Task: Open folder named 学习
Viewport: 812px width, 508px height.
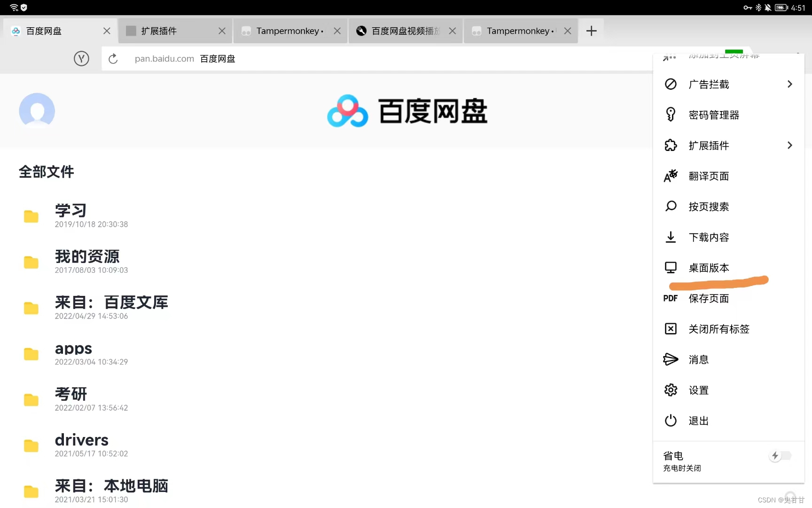Action: click(x=71, y=210)
